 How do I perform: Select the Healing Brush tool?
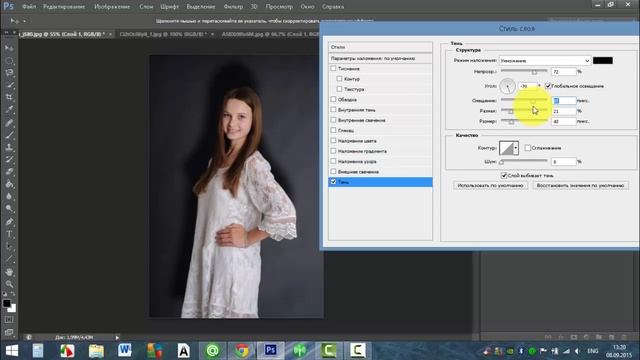(x=9, y=122)
